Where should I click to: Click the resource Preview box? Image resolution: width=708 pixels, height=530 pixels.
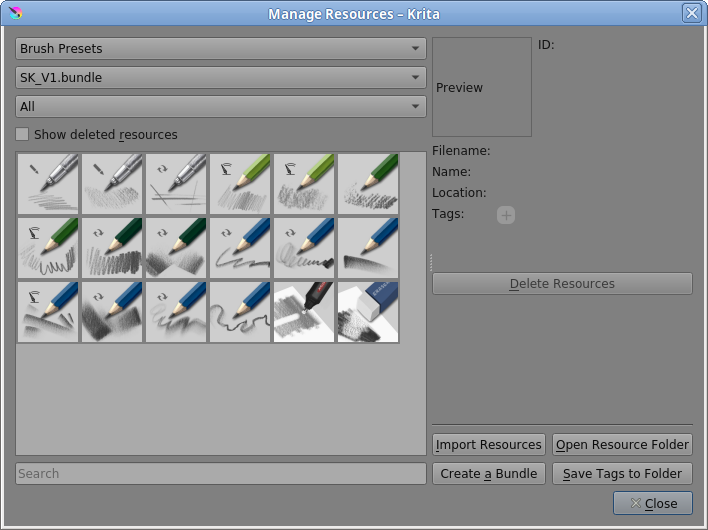click(482, 87)
